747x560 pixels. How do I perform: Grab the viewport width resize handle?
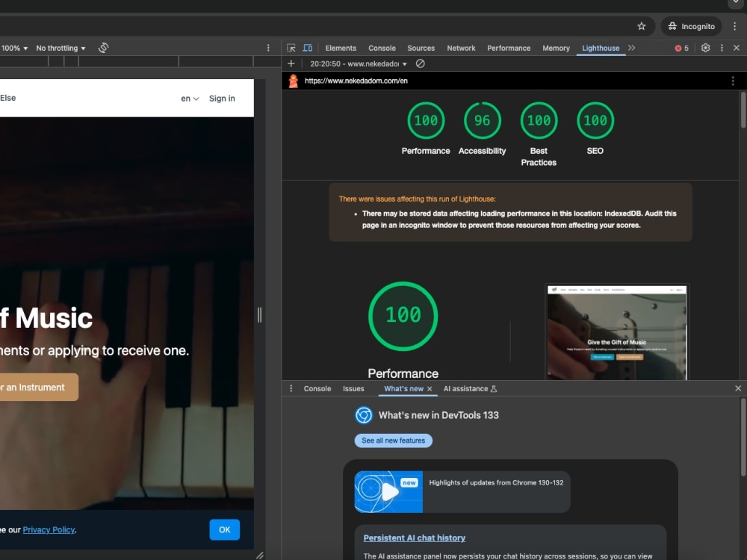(260, 315)
